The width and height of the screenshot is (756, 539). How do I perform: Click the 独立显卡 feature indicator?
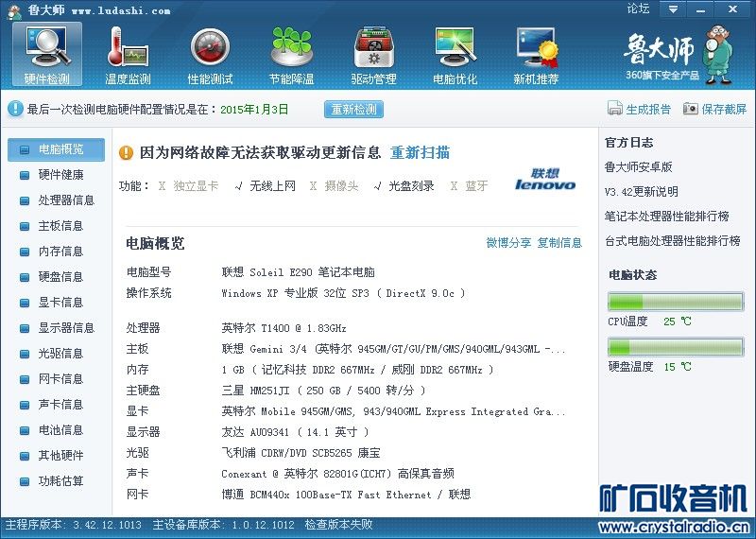click(188, 186)
